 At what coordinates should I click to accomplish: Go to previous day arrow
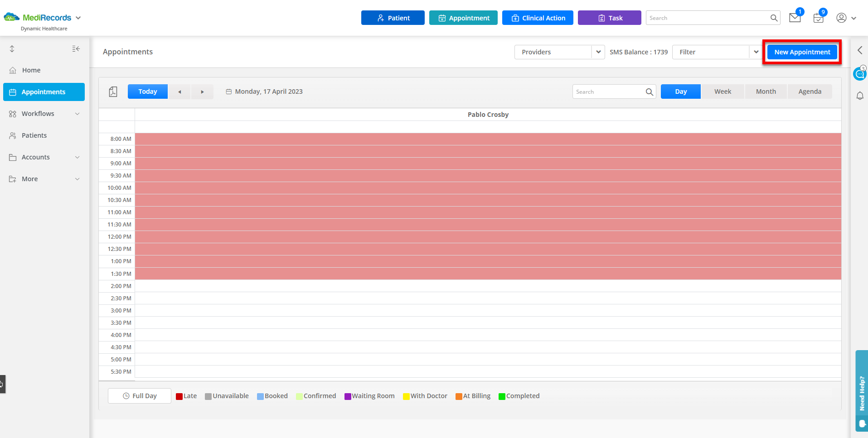pos(180,91)
